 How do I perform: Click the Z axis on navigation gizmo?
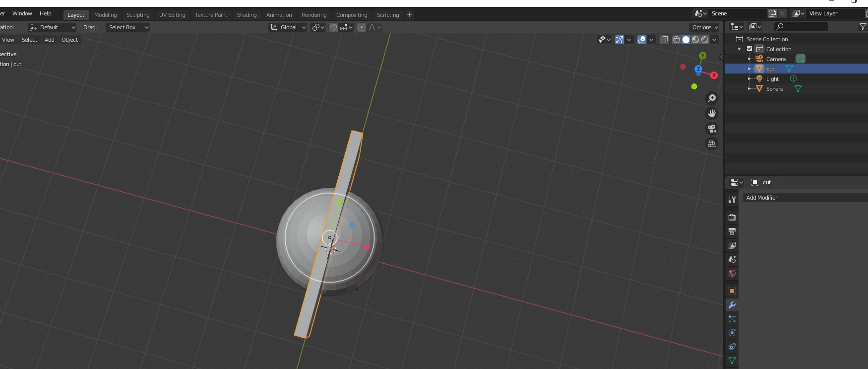tap(698, 69)
